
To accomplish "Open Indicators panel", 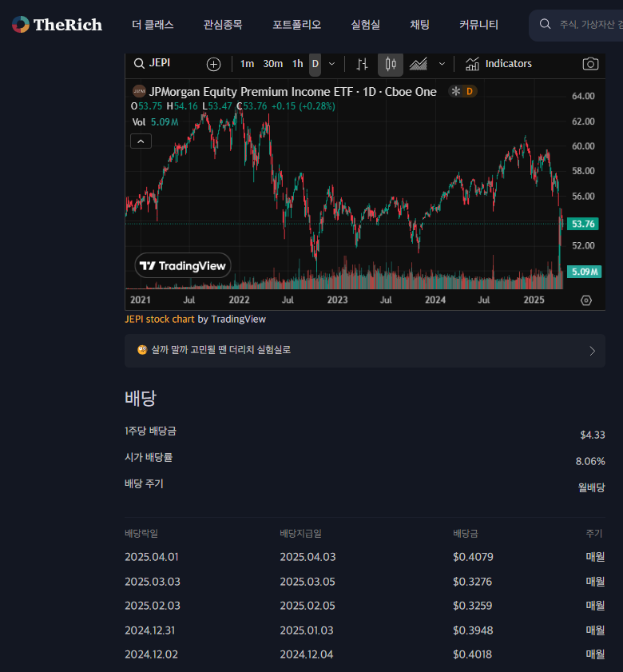I will (x=498, y=64).
